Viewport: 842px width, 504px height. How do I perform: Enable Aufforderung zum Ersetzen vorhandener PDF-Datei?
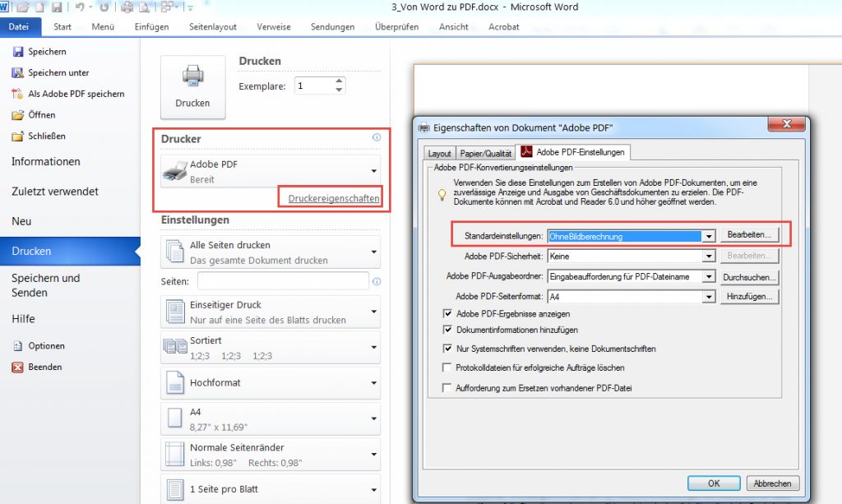tap(446, 387)
